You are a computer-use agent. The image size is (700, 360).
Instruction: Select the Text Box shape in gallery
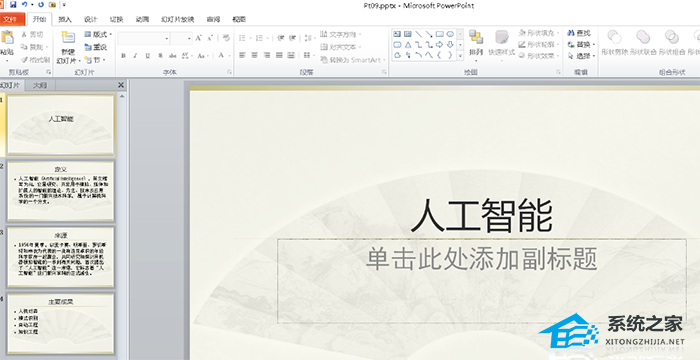[397, 34]
